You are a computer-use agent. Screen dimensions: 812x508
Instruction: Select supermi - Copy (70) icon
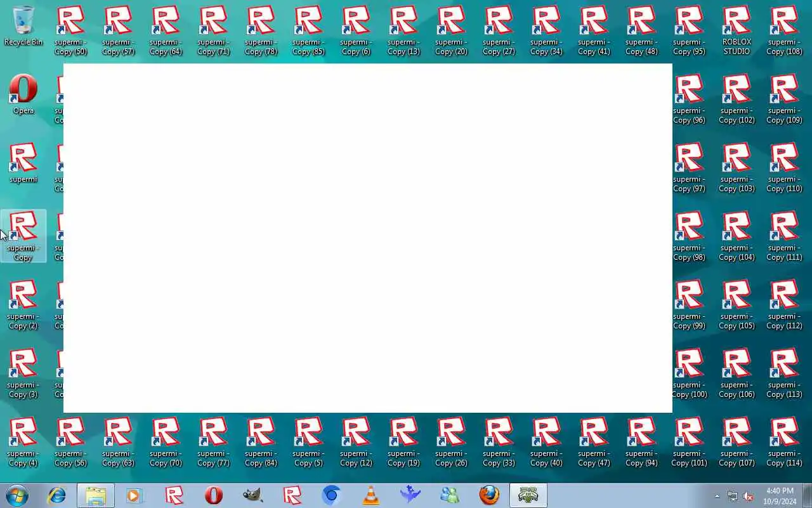pos(166,442)
